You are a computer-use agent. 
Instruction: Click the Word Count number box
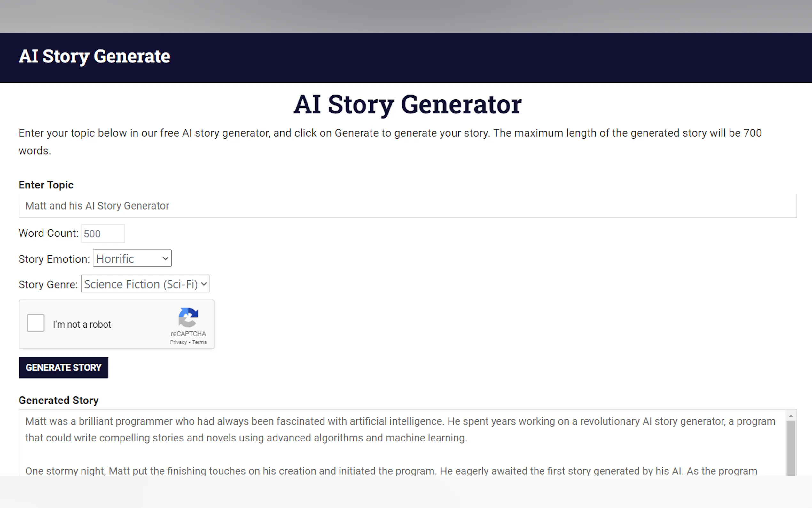[103, 234]
